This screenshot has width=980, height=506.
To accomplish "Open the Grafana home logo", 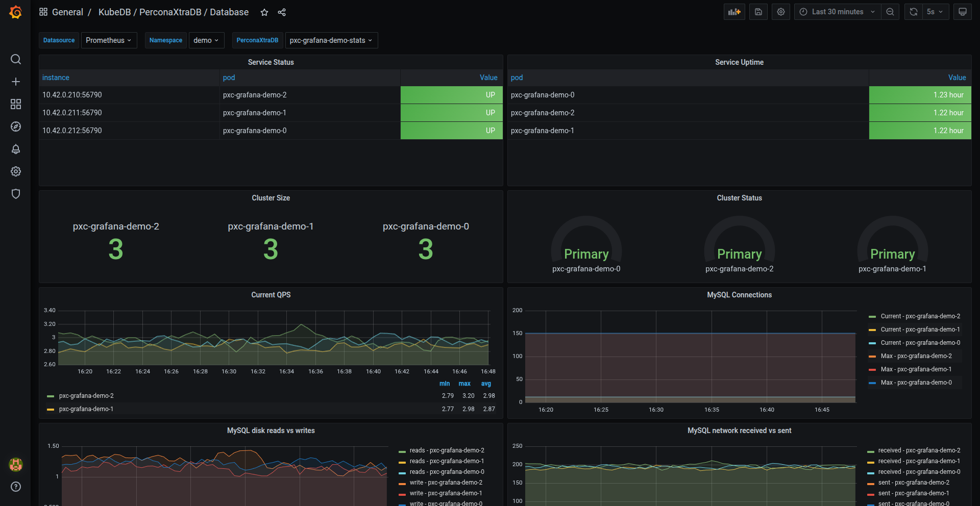I will 16,12.
